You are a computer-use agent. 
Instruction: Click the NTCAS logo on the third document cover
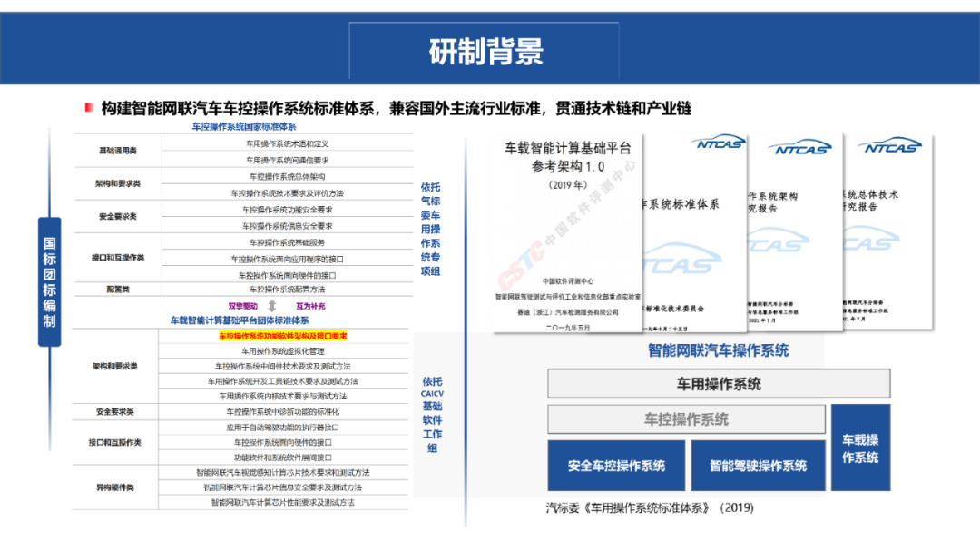799,148
